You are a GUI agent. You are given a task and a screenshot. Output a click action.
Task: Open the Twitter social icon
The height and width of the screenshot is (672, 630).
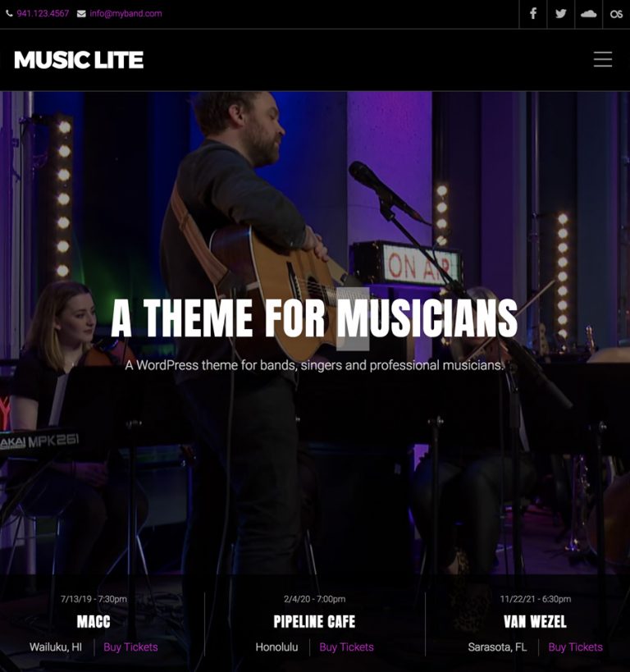(x=560, y=14)
